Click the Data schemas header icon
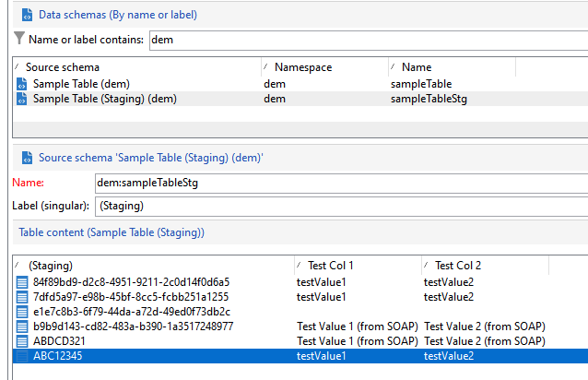588x380 pixels. tap(26, 14)
